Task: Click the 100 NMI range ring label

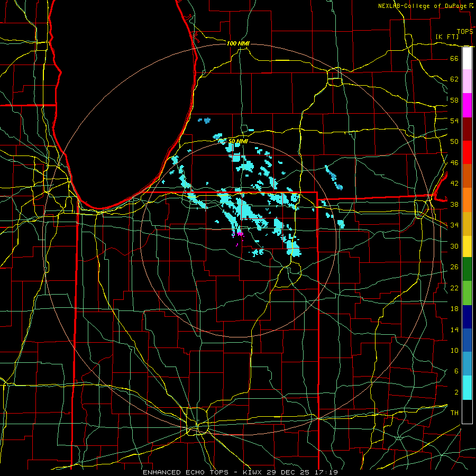Action: tap(238, 43)
